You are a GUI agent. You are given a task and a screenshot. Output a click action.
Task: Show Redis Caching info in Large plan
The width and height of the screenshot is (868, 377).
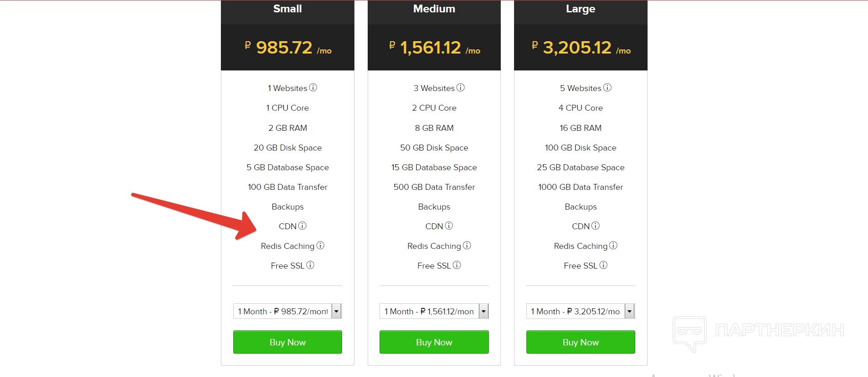click(x=613, y=245)
